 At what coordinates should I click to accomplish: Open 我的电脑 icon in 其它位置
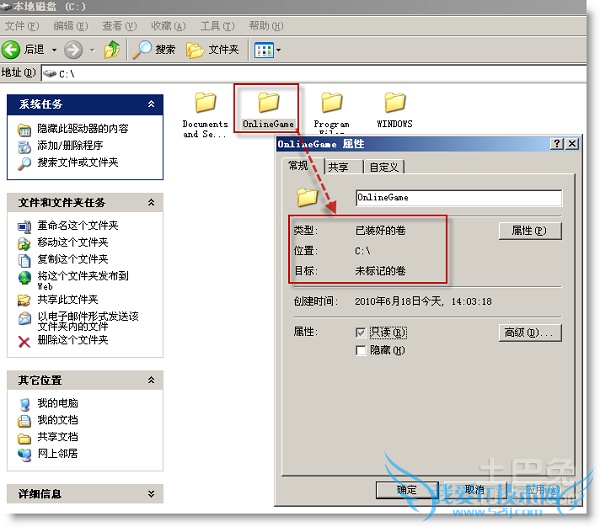coord(24,404)
